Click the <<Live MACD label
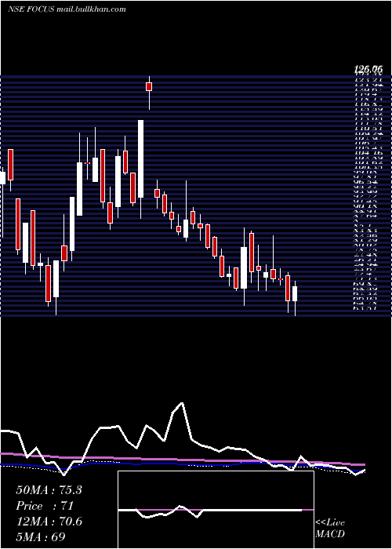Screen dimensions: 392x549 click(x=330, y=529)
